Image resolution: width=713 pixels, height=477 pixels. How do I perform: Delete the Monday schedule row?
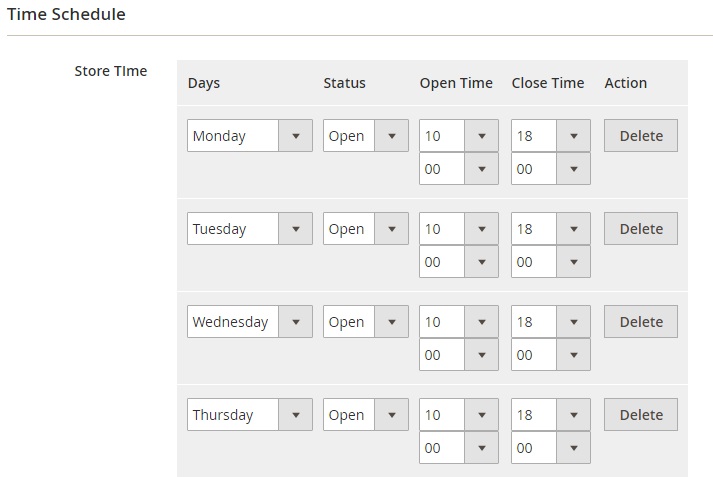pos(641,136)
